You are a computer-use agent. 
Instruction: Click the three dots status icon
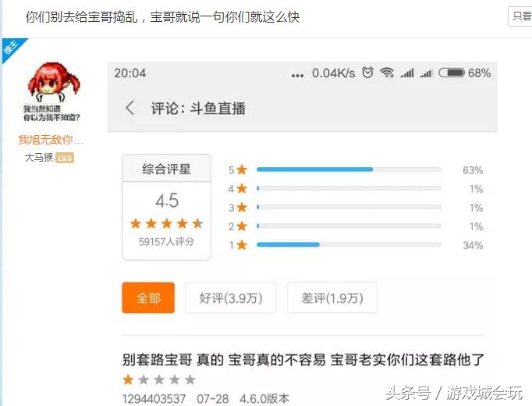[297, 76]
